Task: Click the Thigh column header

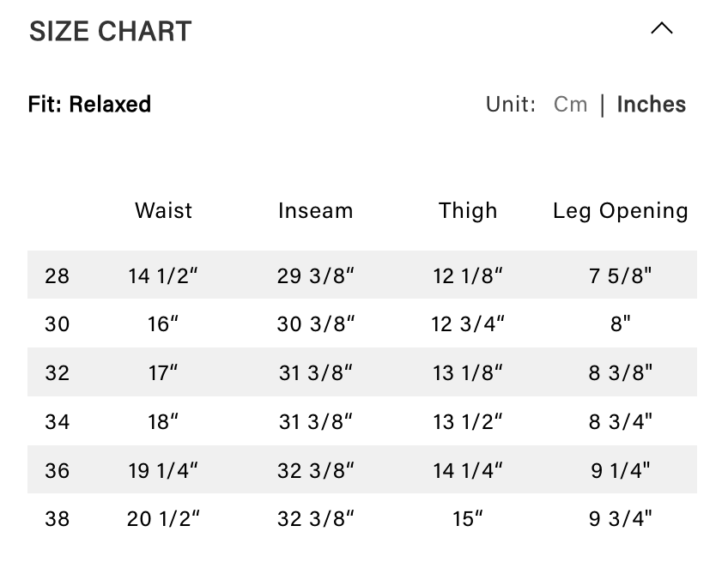Action: [468, 211]
